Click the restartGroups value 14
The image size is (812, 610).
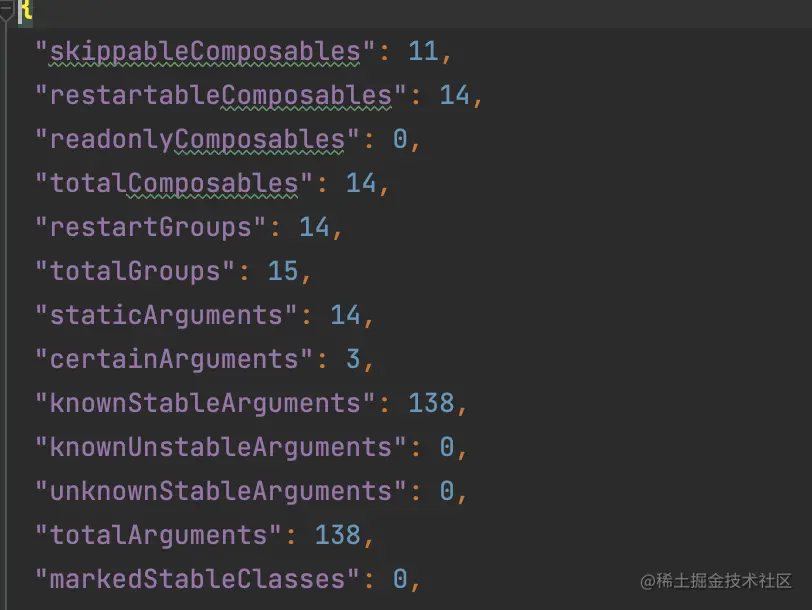pos(314,227)
